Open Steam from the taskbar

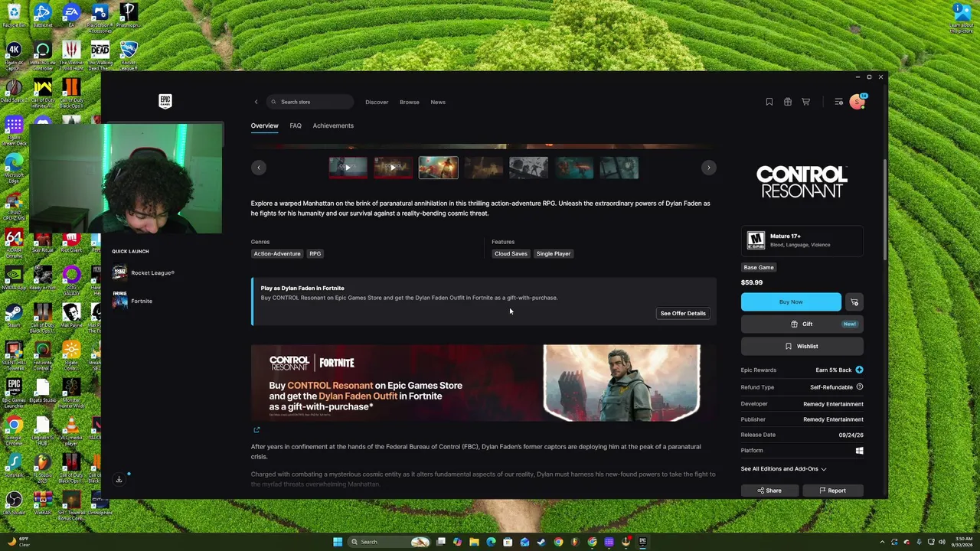[541, 542]
